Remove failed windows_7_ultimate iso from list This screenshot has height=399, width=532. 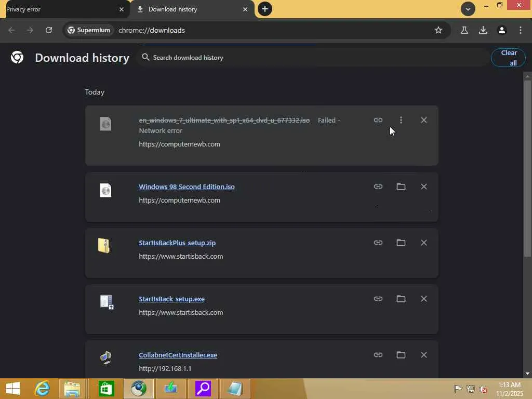424,120
